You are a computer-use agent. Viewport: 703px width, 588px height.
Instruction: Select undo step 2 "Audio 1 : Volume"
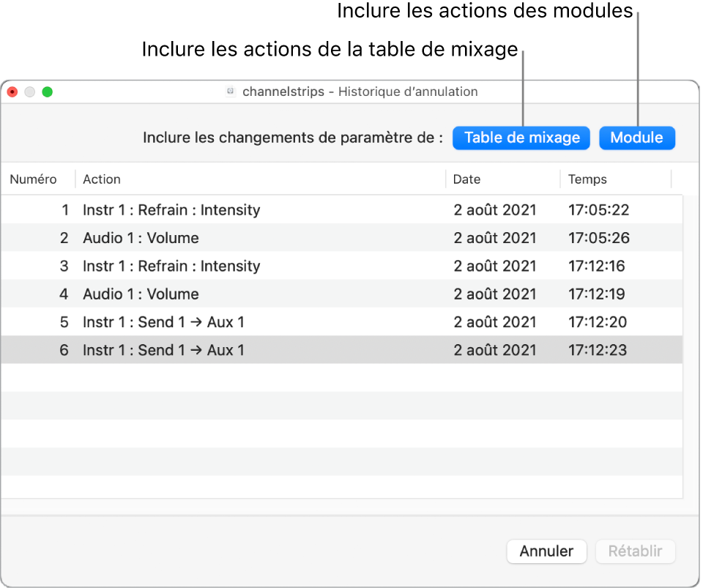point(220,238)
